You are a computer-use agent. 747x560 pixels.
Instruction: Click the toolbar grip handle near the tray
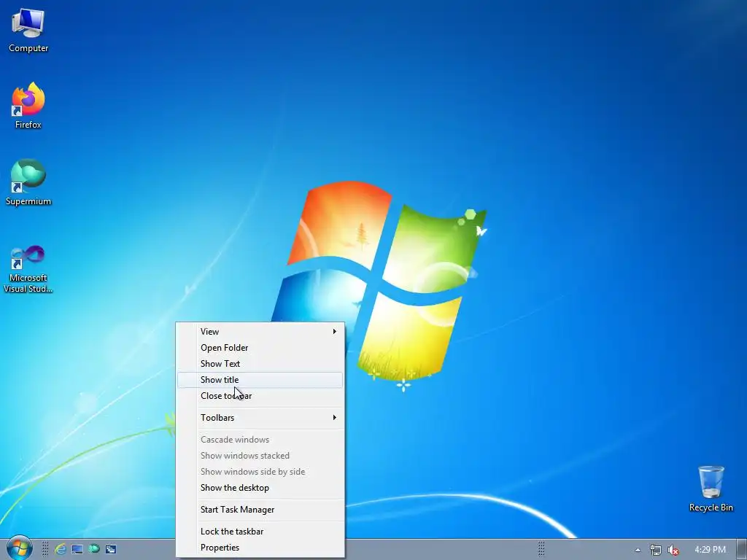[541, 549]
